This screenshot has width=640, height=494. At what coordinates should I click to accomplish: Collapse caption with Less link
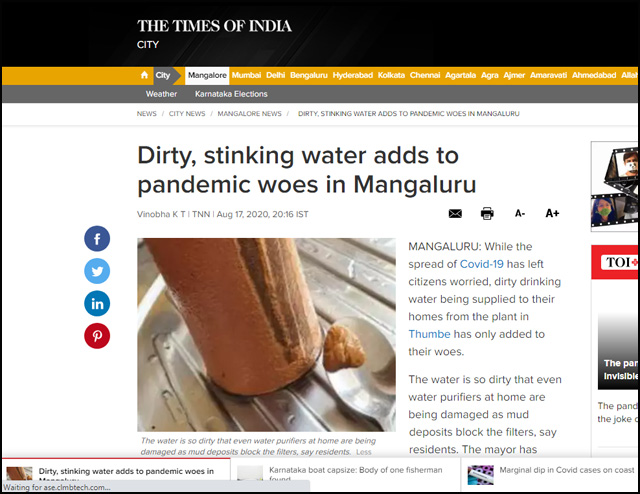tap(364, 452)
